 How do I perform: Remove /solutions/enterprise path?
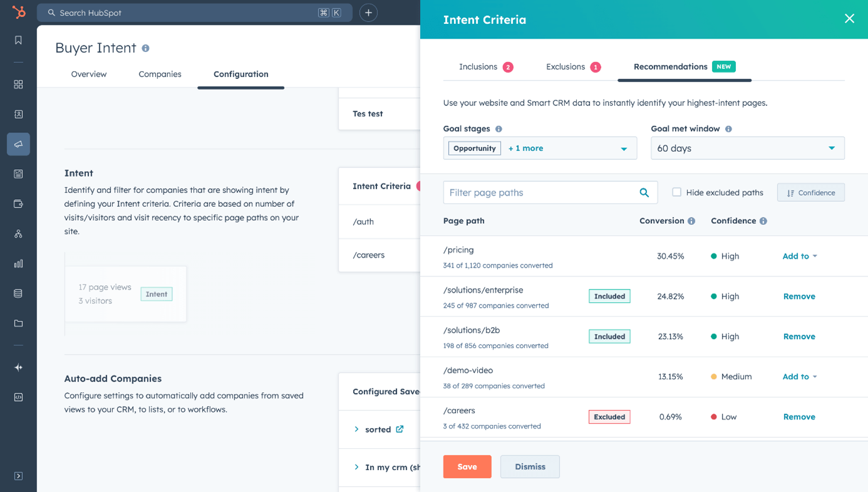(x=799, y=296)
